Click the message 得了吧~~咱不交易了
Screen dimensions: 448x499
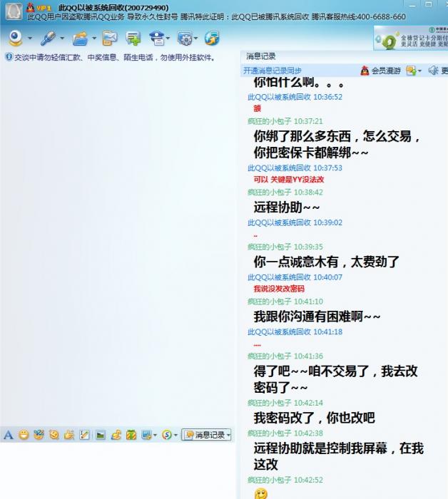point(335,379)
